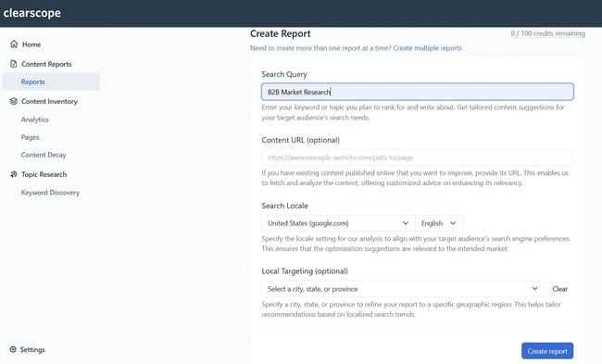This screenshot has height=364, width=602.
Task: Click the Content URL input field
Action: pyautogui.click(x=418, y=157)
